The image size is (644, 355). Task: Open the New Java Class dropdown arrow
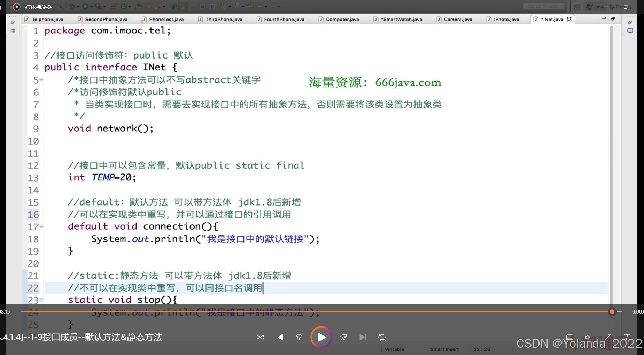tap(129, 7)
